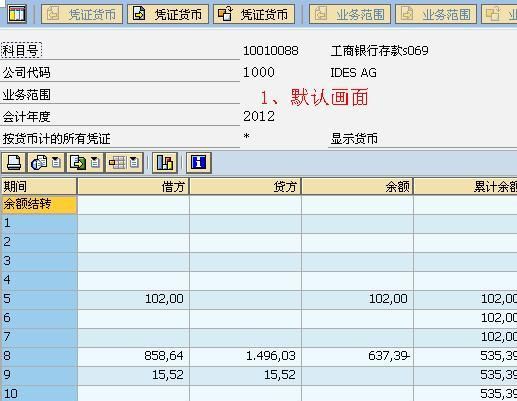Click the blue information icon
The width and height of the screenshot is (517, 401).
[x=199, y=163]
